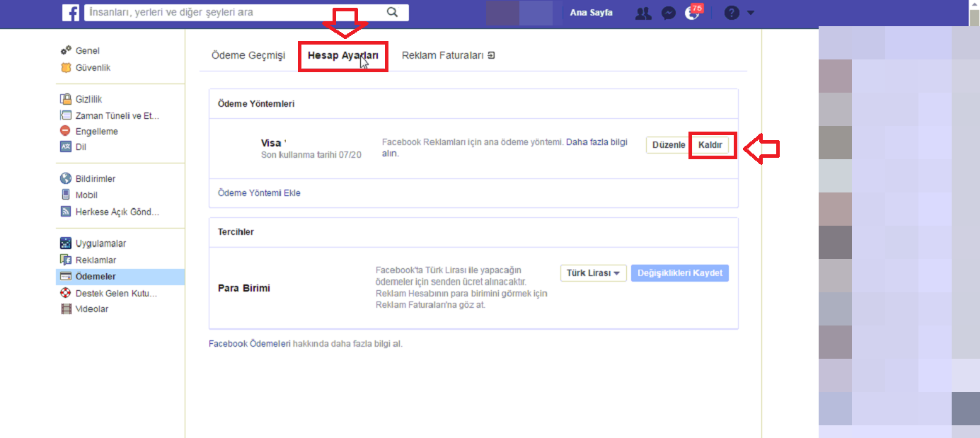Click the Reklamlar ads icon
This screenshot has height=438, width=980.
[x=66, y=260]
